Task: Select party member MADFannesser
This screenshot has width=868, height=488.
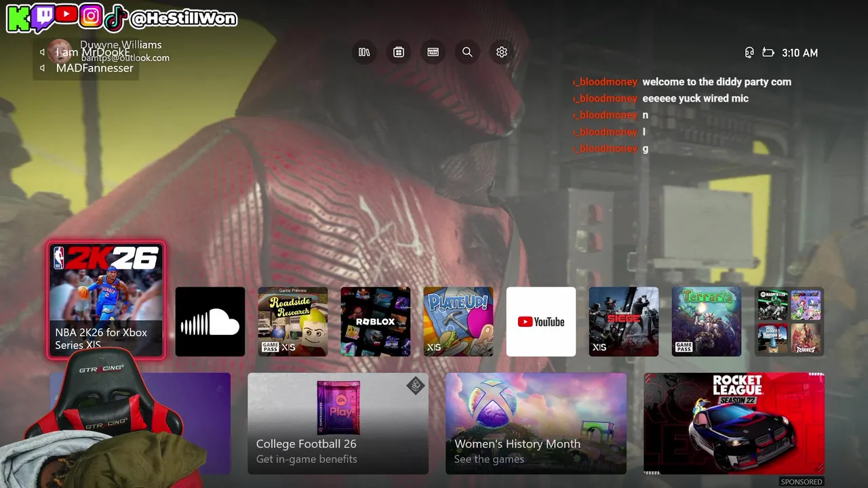Action: tap(94, 68)
